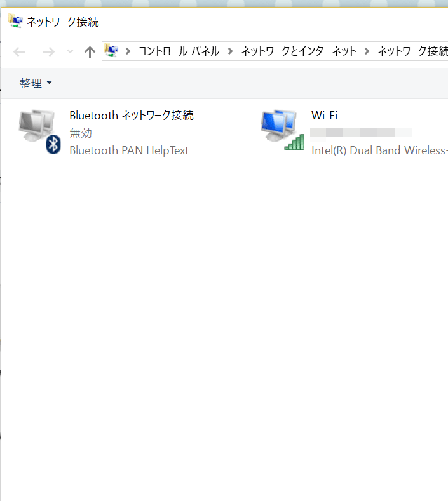Go up one folder level
448x501 pixels.
(x=90, y=51)
